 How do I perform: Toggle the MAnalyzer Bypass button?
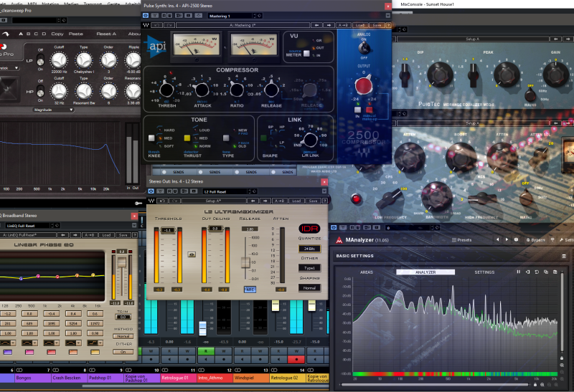(531, 240)
